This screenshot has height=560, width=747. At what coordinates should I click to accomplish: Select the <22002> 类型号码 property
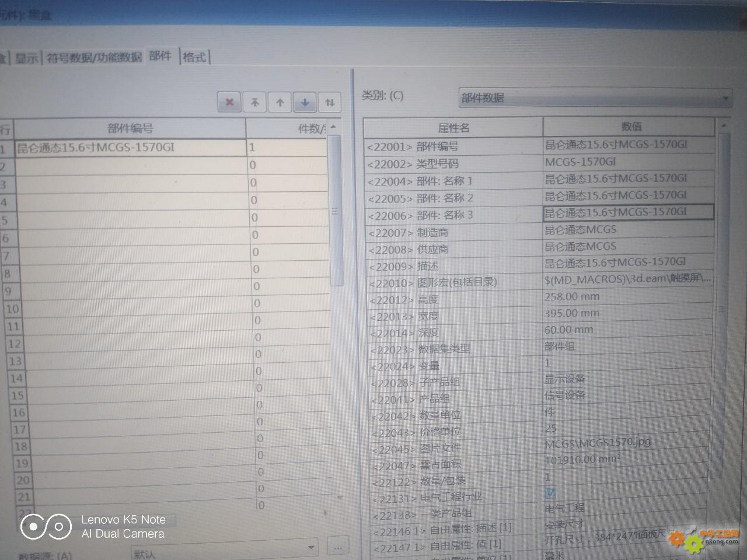453,164
